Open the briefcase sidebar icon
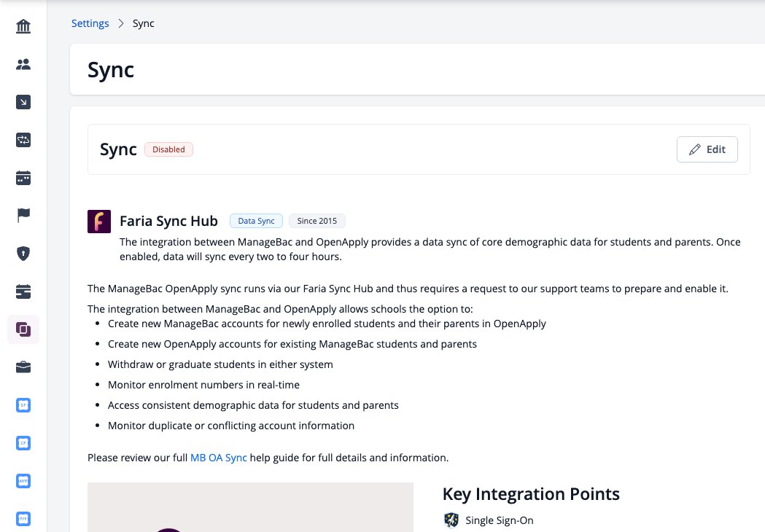 (x=23, y=367)
